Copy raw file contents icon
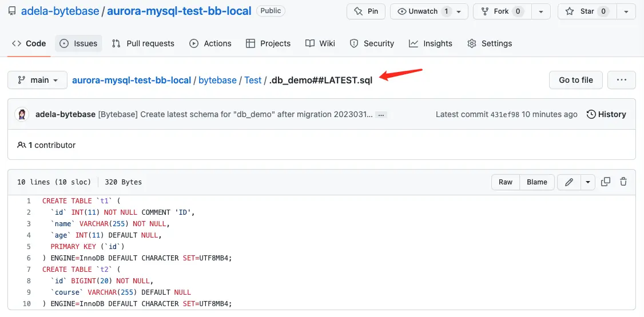 pyautogui.click(x=605, y=182)
